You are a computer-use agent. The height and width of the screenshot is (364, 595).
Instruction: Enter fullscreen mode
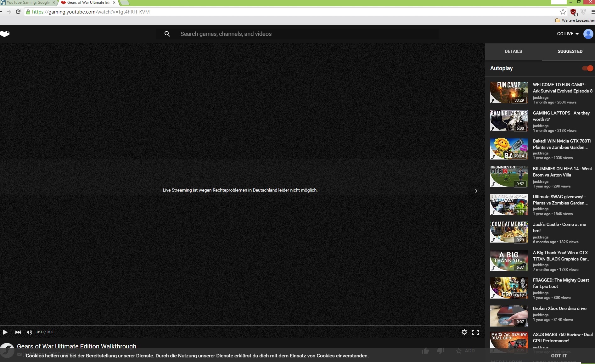[476, 332]
